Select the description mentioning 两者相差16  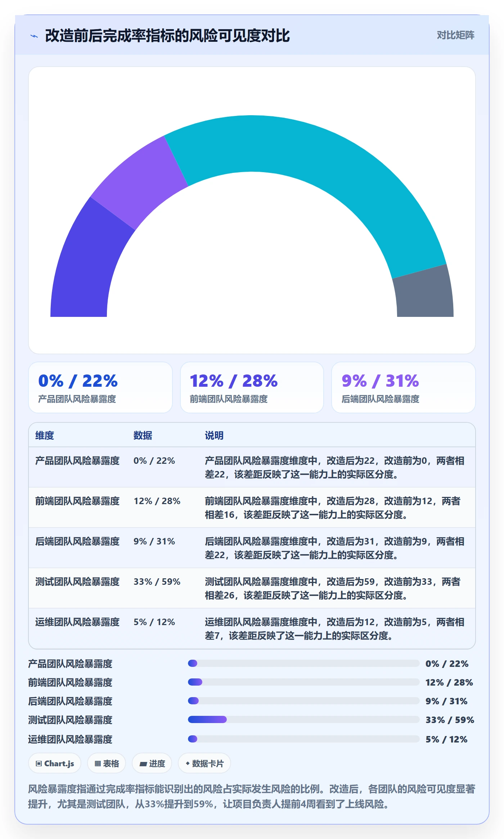pyautogui.click(x=333, y=508)
